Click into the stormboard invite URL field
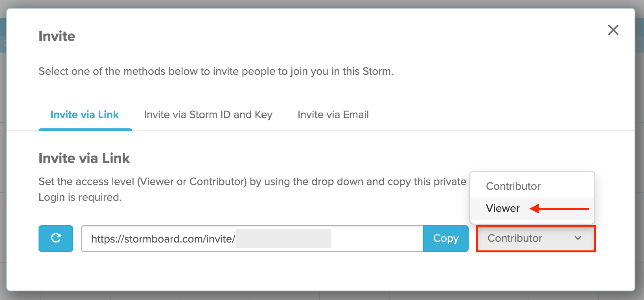The height and width of the screenshot is (300, 644). point(252,238)
